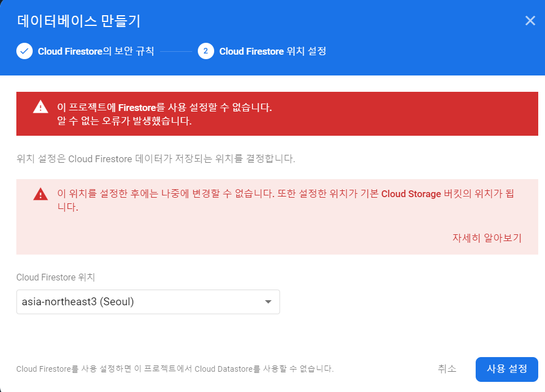545x392 pixels.
Task: Click the step 2 number circle
Action: coord(206,51)
